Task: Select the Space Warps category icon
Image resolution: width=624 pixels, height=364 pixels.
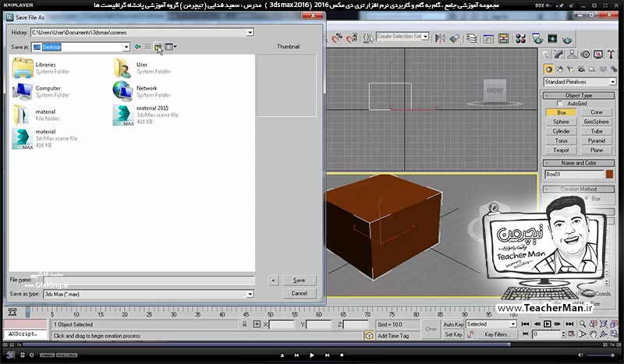Action: 603,69
